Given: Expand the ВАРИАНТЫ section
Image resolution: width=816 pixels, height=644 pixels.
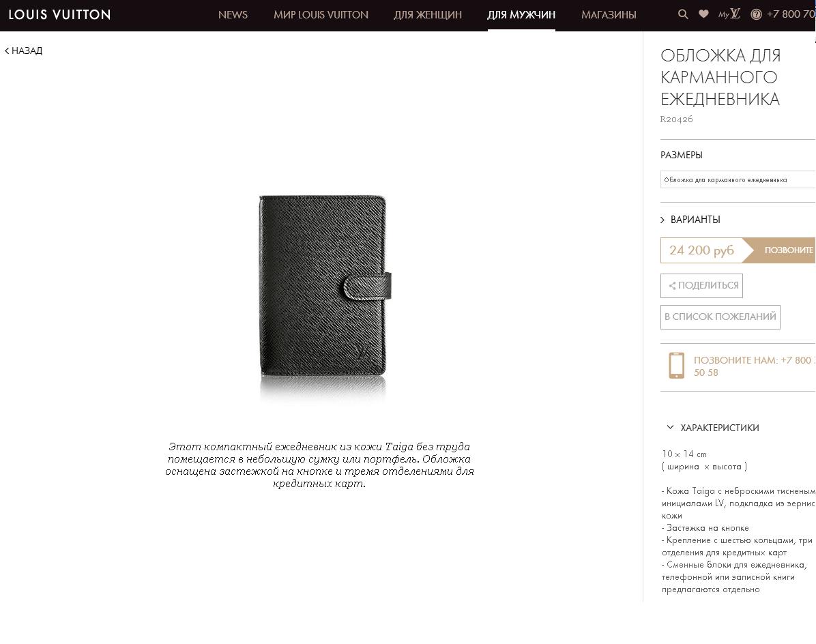Looking at the screenshot, I should tap(690, 220).
